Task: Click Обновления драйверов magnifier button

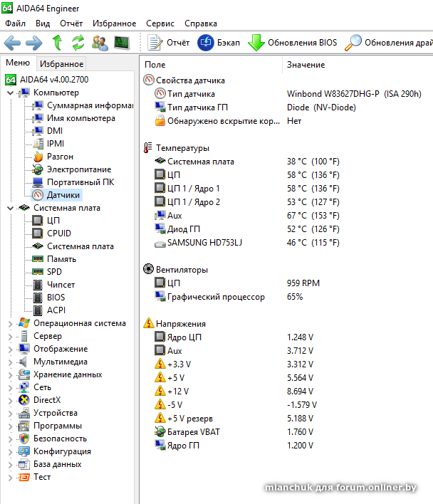Action: (x=388, y=43)
